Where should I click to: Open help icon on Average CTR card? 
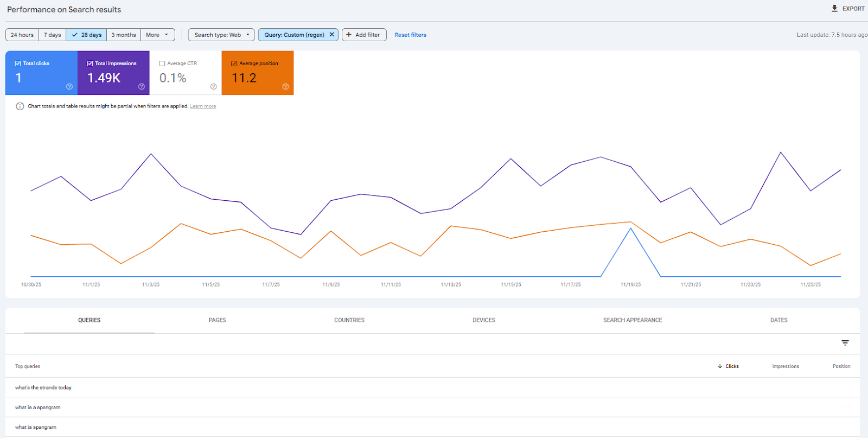point(213,87)
